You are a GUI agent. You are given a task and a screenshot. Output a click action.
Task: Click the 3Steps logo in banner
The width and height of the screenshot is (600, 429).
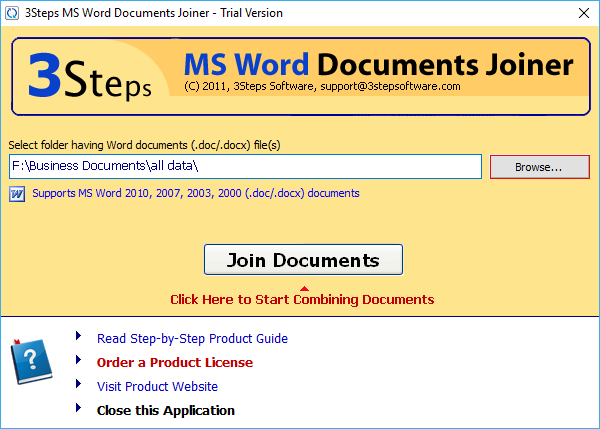90,77
